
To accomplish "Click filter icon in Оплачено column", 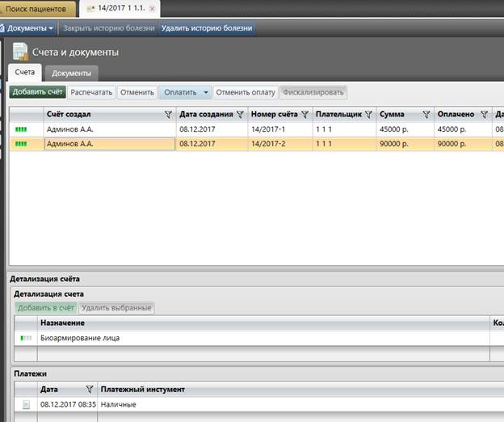I will pos(484,115).
